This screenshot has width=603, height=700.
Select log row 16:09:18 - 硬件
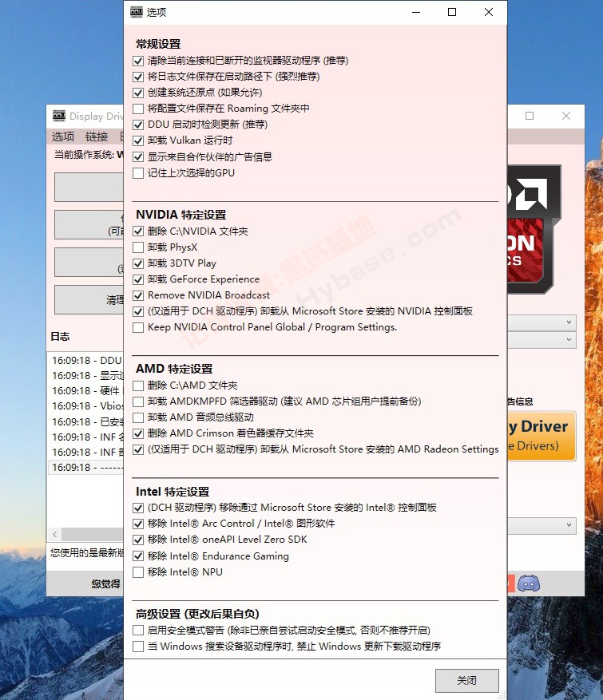coord(86,390)
